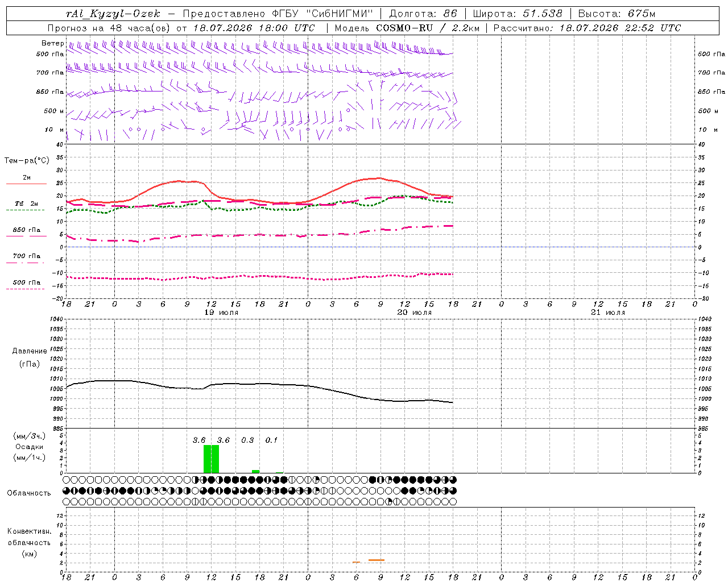Click the long orange convective cloud marker
Screen dimensions: 728x582
tap(377, 560)
